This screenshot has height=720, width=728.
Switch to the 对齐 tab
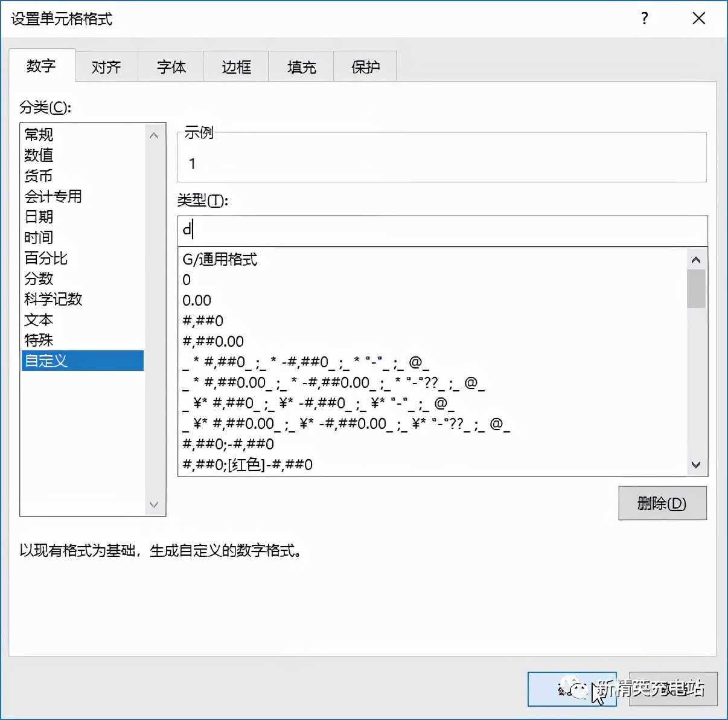(x=106, y=66)
